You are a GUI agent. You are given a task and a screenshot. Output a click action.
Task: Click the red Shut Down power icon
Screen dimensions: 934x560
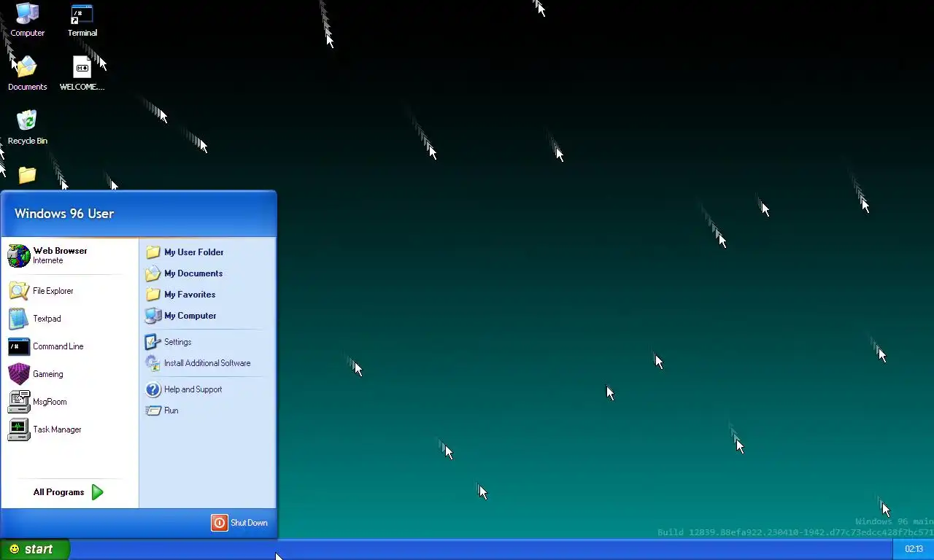(220, 523)
